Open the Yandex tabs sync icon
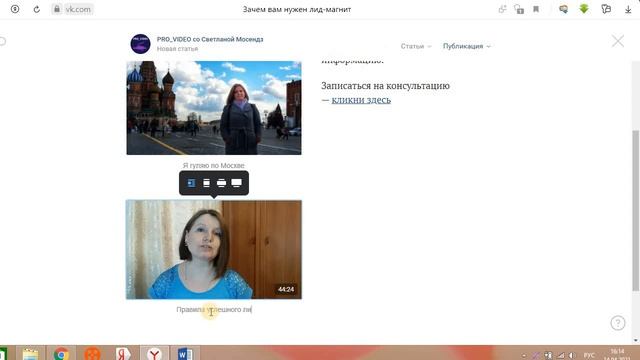 pos(606,9)
